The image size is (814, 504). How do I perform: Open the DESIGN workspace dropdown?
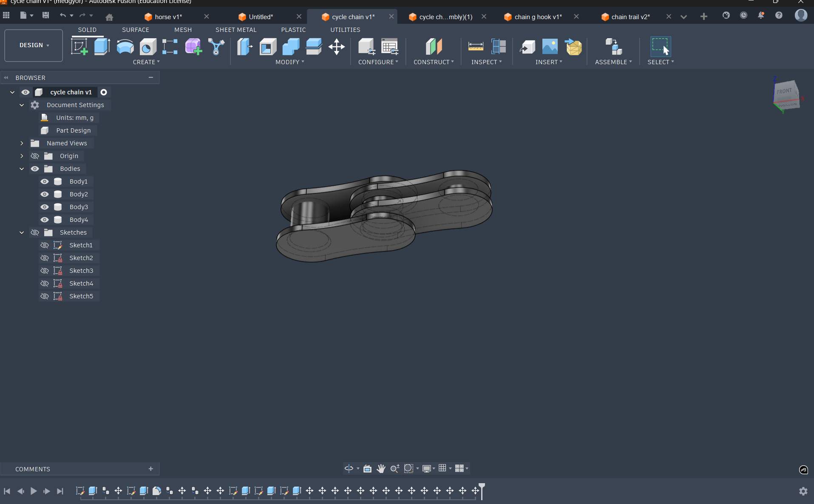click(34, 45)
